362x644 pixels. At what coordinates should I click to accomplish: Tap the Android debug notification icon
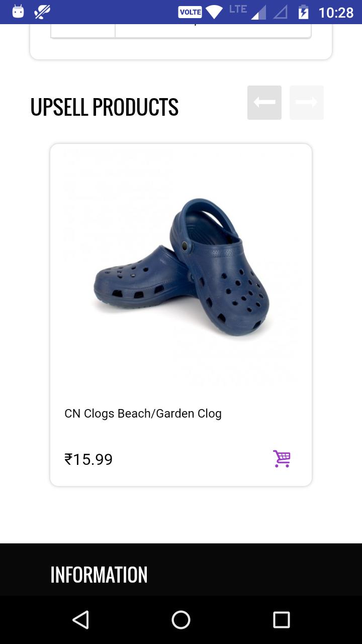[18, 12]
